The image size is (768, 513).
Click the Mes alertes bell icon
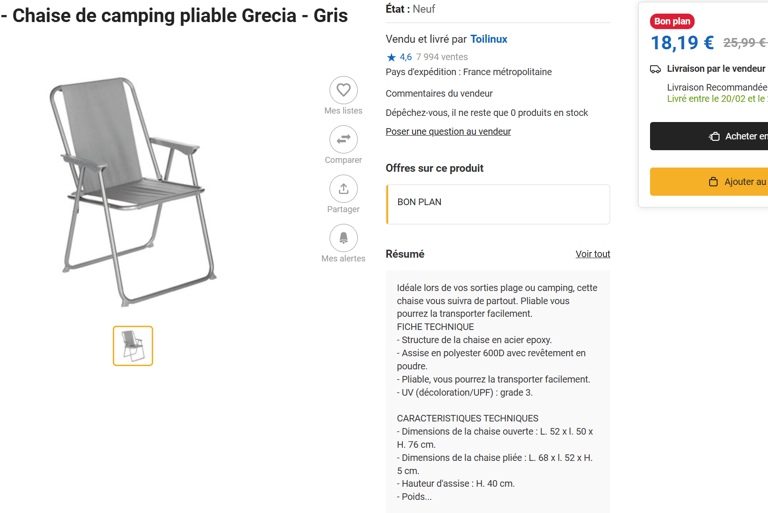pos(343,237)
